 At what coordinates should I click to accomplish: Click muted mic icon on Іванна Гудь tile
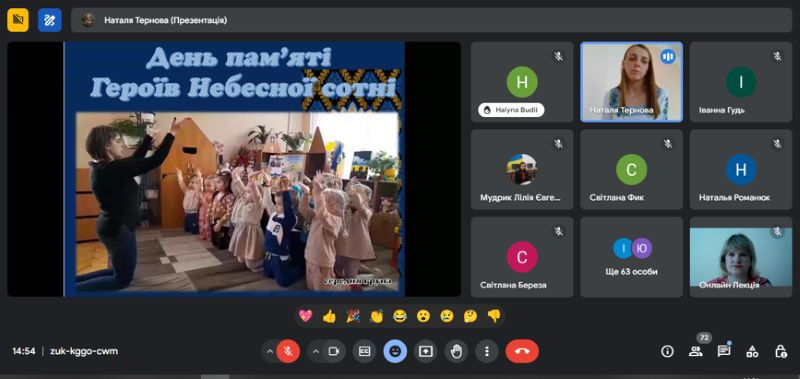point(778,56)
